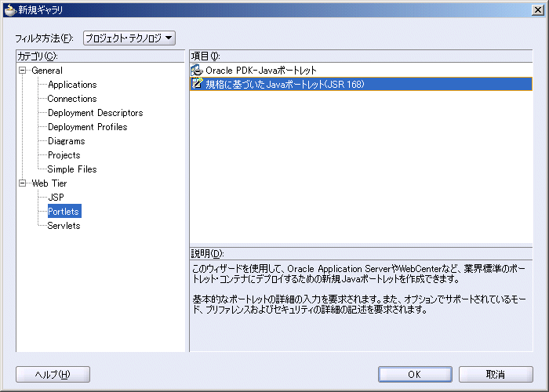This screenshot has height=392, width=549.
Task: Choose the Projects category
Action: [64, 155]
